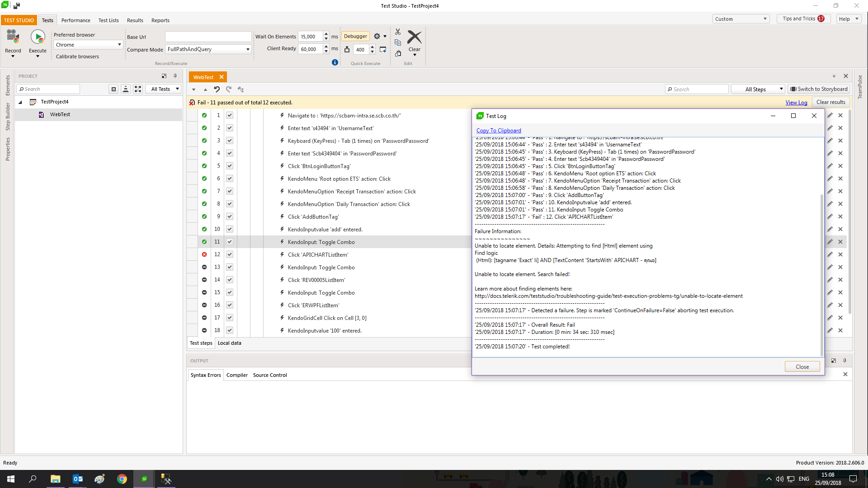This screenshot has width=868, height=488.
Task: Open settings gear next to Debugger
Action: tap(377, 37)
